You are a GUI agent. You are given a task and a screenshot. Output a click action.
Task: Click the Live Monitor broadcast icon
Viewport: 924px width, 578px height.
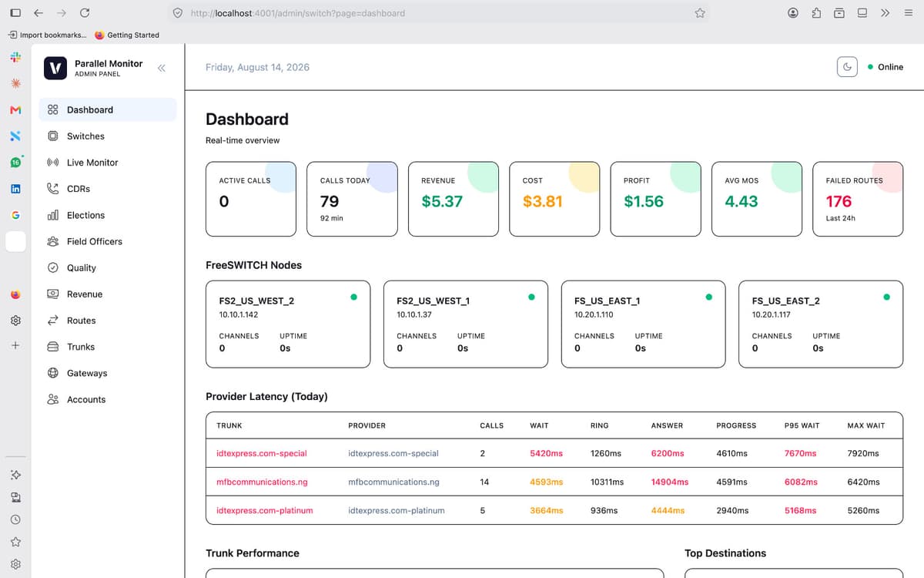(x=52, y=163)
